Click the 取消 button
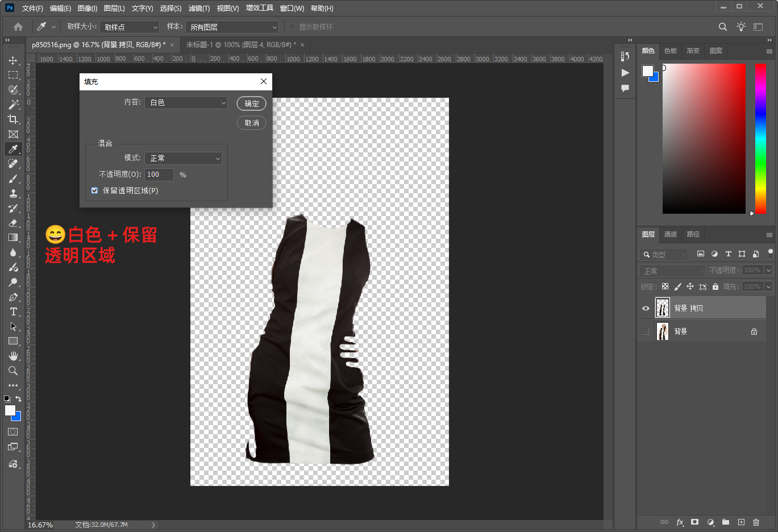The height and width of the screenshot is (532, 778). pyautogui.click(x=251, y=123)
